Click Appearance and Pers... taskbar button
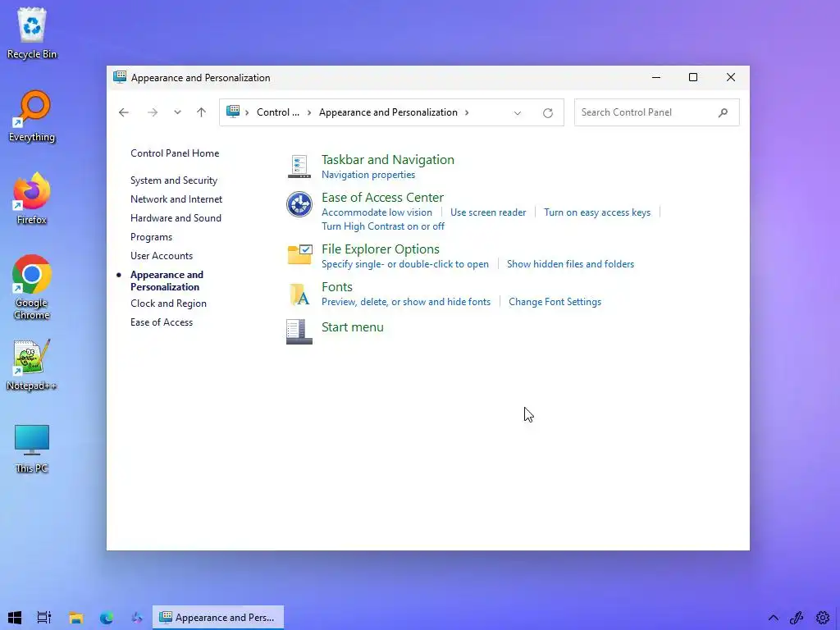This screenshot has height=630, width=840. pos(218,618)
